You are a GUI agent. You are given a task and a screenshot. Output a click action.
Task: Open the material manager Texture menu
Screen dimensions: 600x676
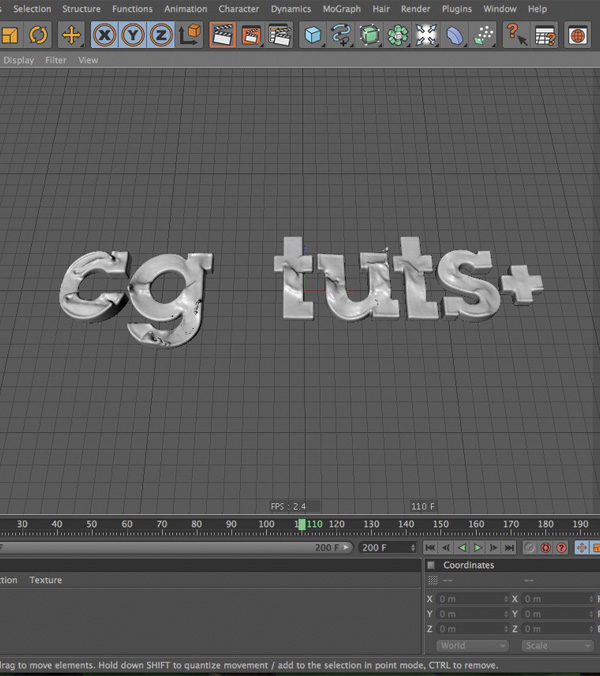46,580
